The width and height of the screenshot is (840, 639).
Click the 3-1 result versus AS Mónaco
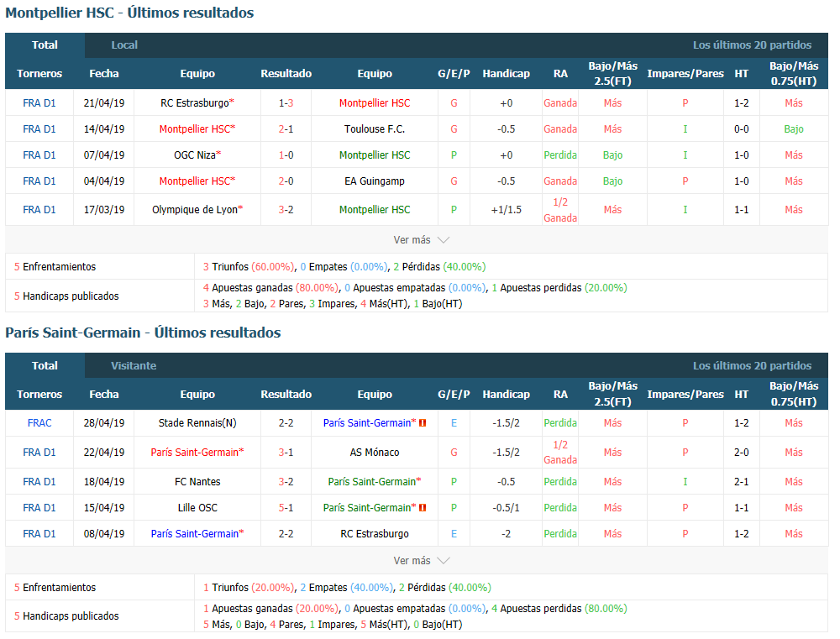286,453
